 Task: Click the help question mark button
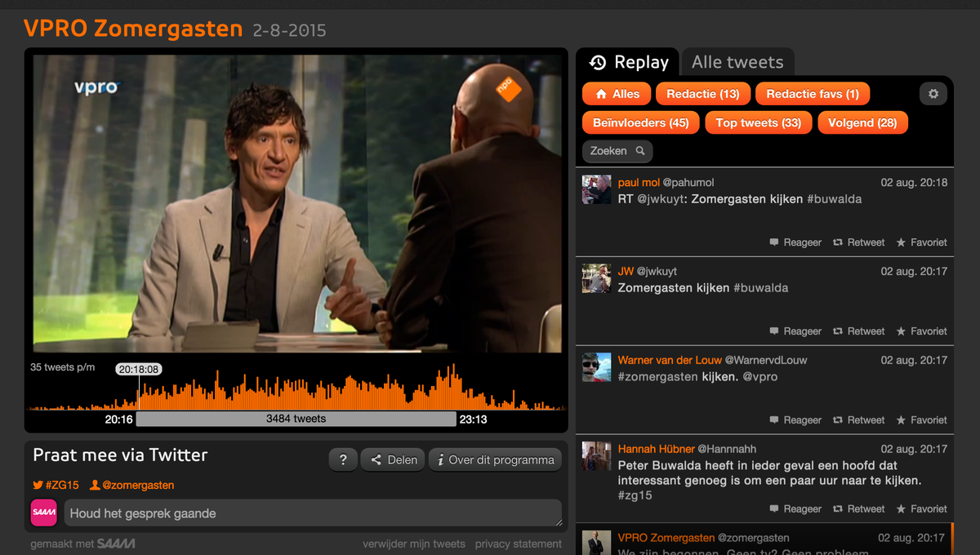343,460
